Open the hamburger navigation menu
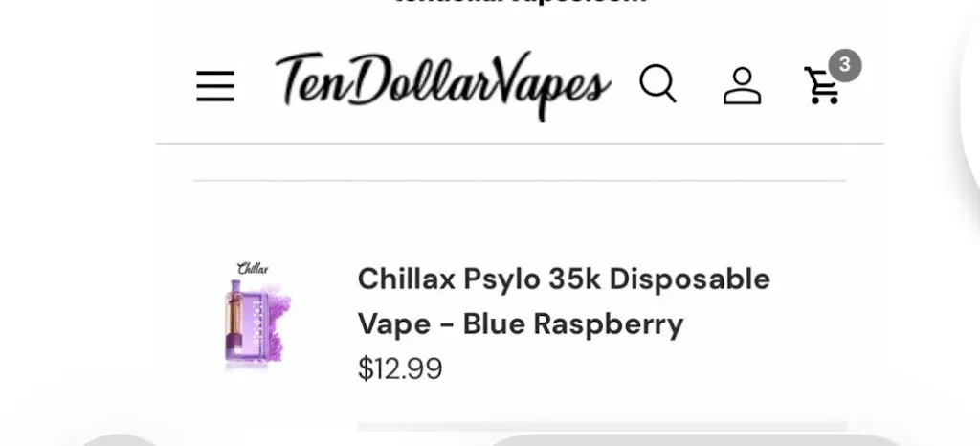Screen dimensions: 980x446 click(x=215, y=86)
